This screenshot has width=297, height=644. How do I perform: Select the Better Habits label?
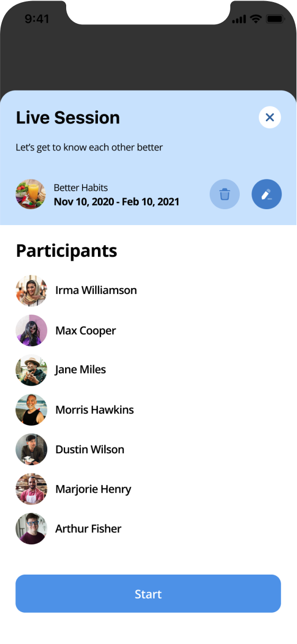click(80, 187)
